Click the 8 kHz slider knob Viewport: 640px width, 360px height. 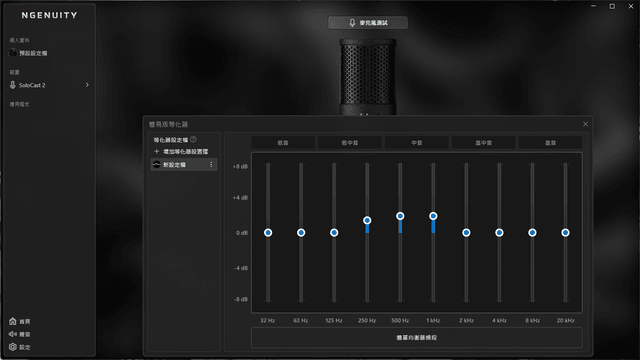pyautogui.click(x=532, y=233)
